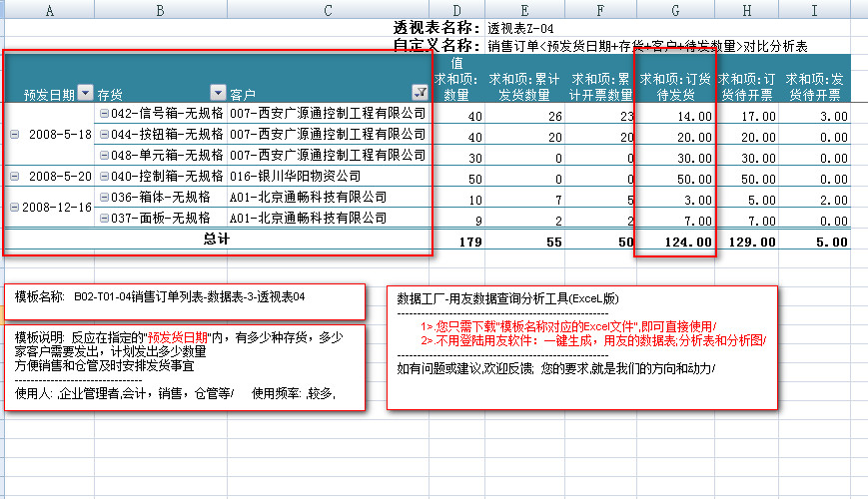This screenshot has width=868, height=499.
Task: Collapse the 044-按钮箱-无规格 item
Action: pos(104,135)
